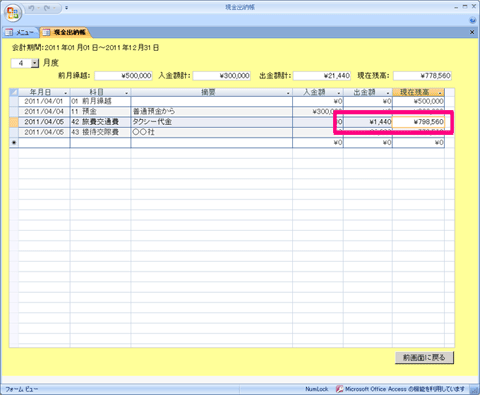Select the cell 43 接待交際費

100,132
